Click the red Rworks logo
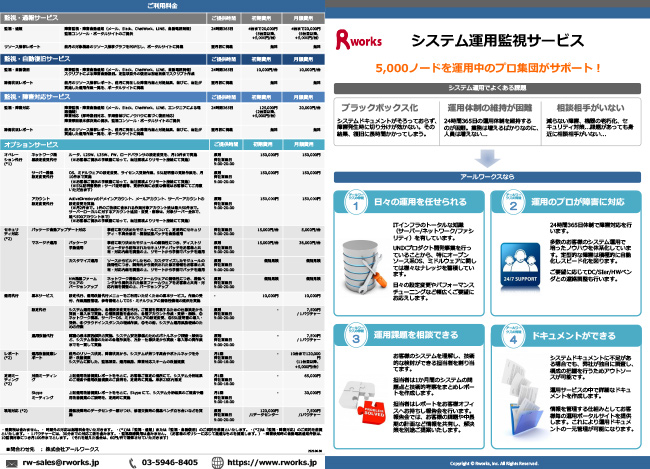 point(359,40)
